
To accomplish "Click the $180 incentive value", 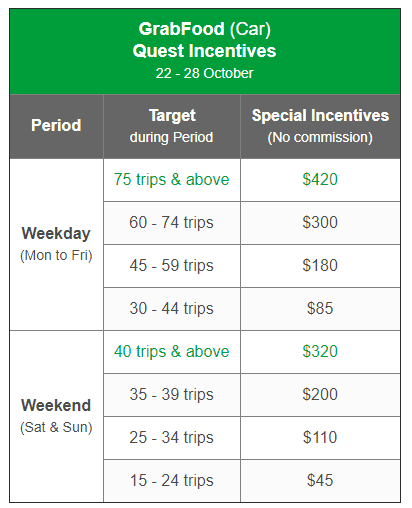I will 320,265.
